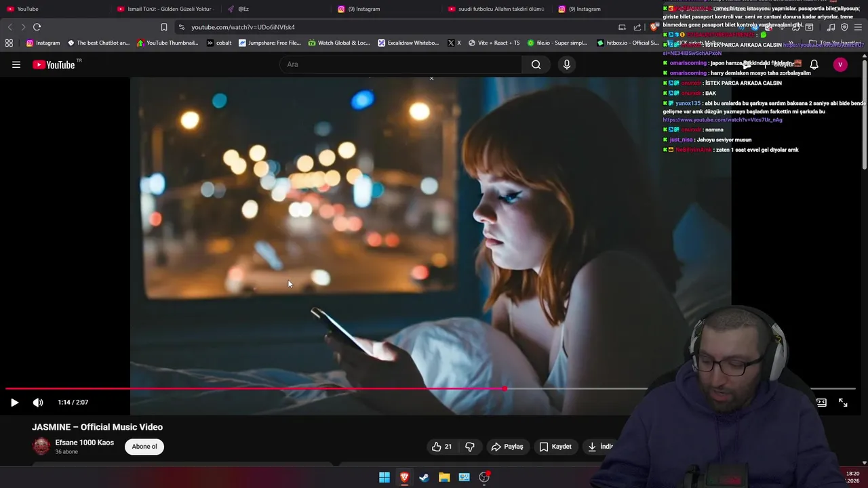Enter fullscreen video mode
This screenshot has height=488, width=868.
point(843,402)
